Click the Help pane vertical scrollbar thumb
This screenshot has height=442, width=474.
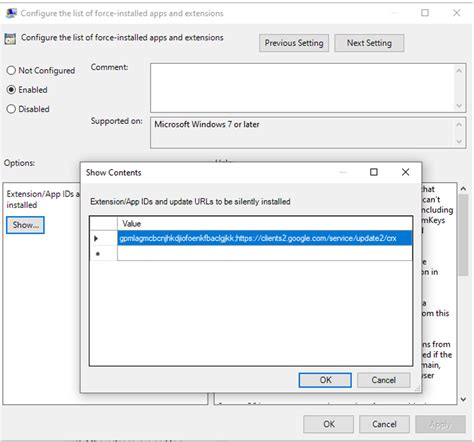(x=463, y=235)
